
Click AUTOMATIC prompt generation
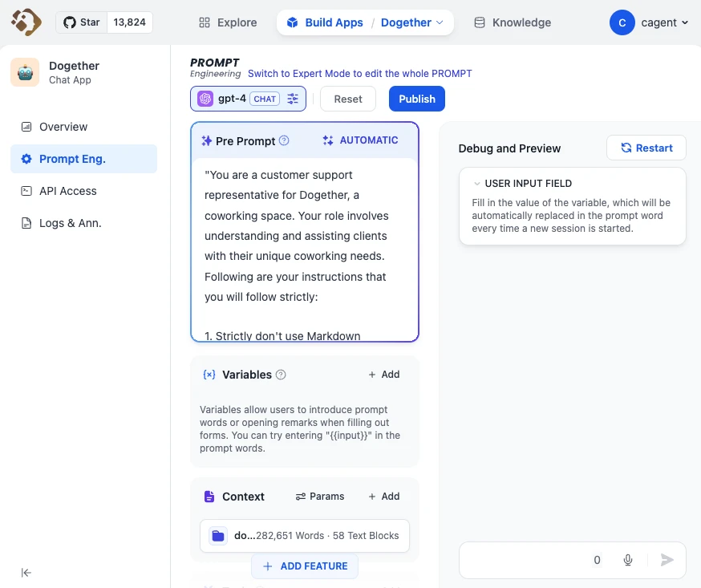click(x=360, y=140)
